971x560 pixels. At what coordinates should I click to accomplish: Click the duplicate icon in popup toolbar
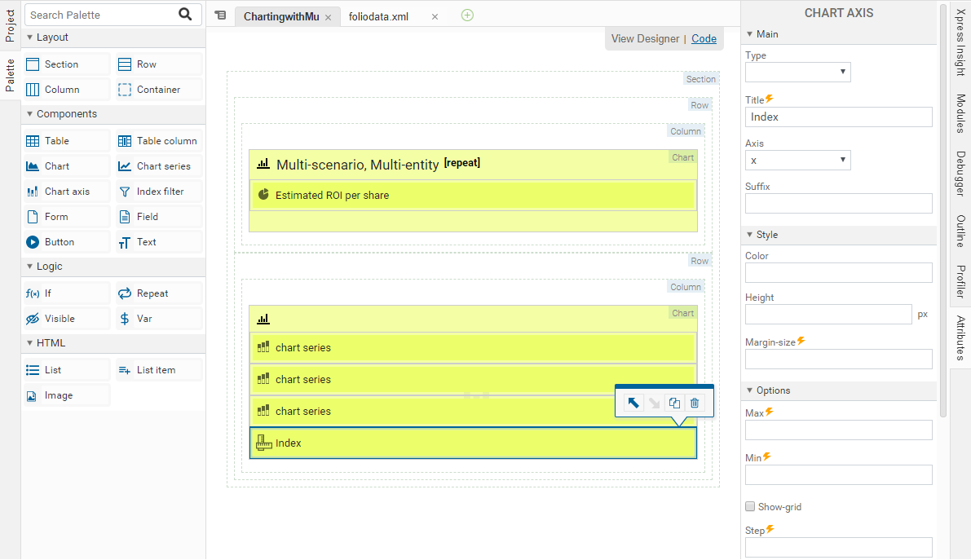pyautogui.click(x=674, y=403)
